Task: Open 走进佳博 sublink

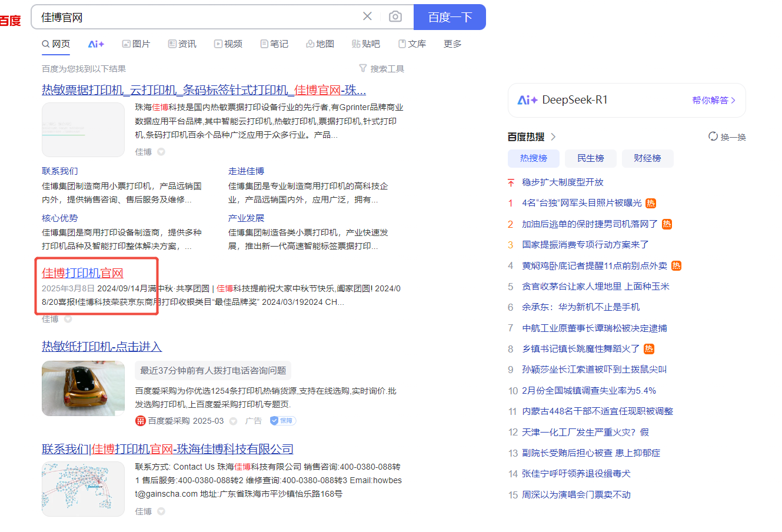Action: pyautogui.click(x=246, y=171)
